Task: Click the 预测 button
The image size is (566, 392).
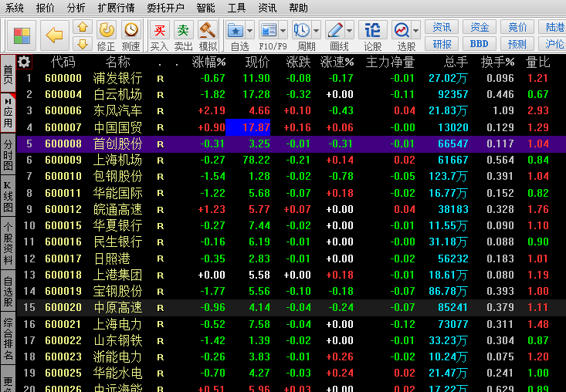Action: coord(517,44)
